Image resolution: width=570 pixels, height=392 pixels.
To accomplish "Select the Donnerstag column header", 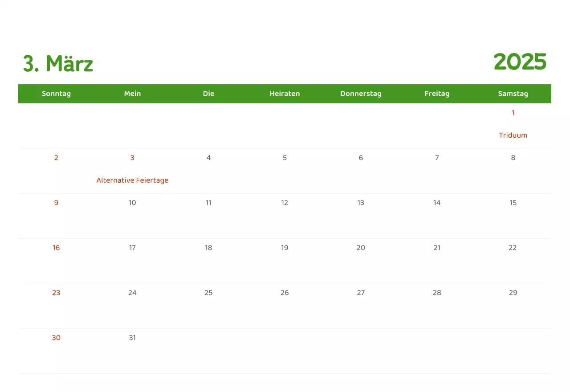I will pyautogui.click(x=361, y=94).
